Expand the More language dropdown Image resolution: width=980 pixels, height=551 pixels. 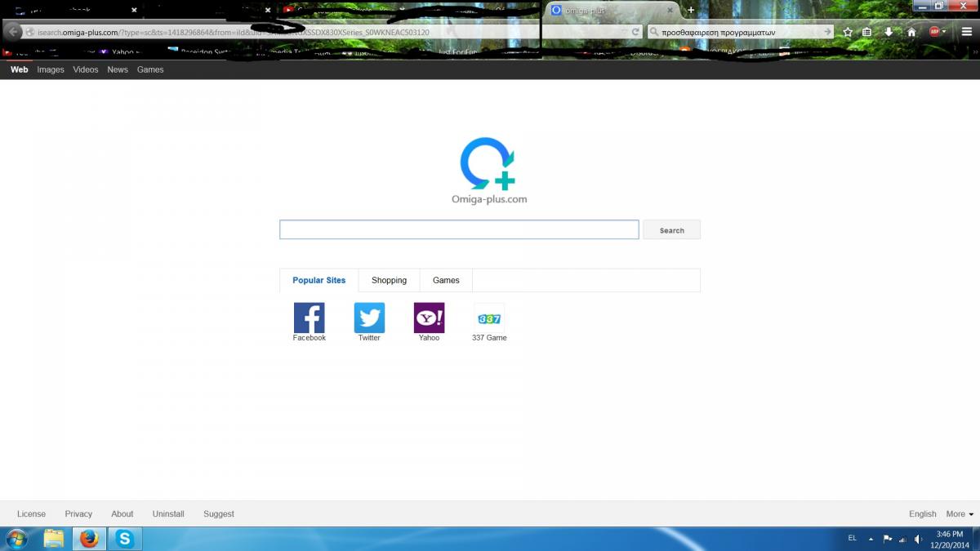pos(960,513)
